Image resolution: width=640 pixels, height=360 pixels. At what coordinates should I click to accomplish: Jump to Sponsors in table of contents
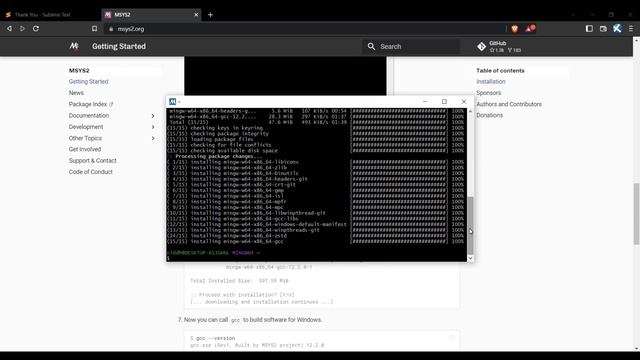coord(489,93)
